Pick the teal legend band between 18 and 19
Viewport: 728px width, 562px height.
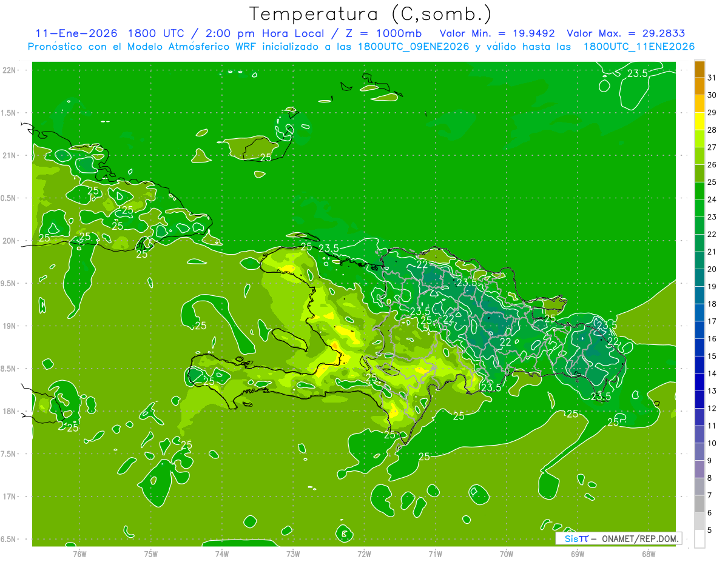[x=699, y=295]
